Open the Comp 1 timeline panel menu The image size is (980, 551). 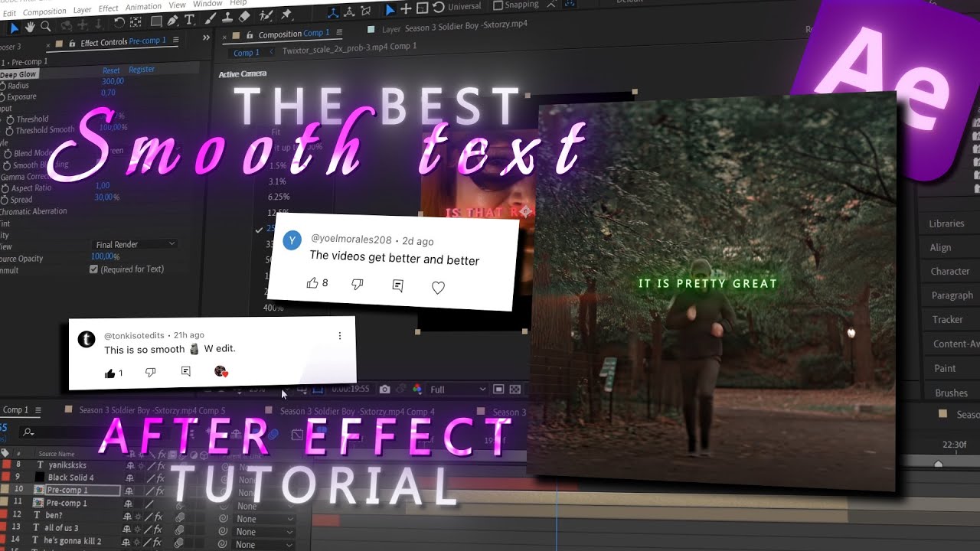click(38, 409)
